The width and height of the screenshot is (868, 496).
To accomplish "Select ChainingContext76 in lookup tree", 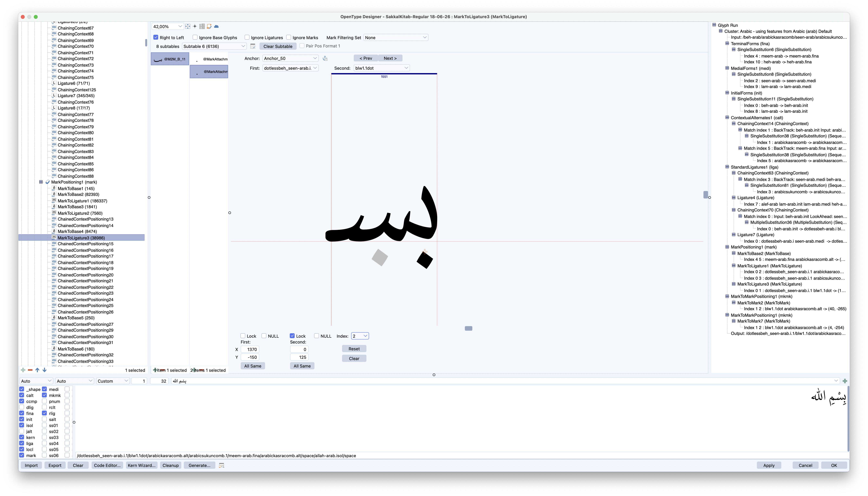I will click(x=76, y=102).
